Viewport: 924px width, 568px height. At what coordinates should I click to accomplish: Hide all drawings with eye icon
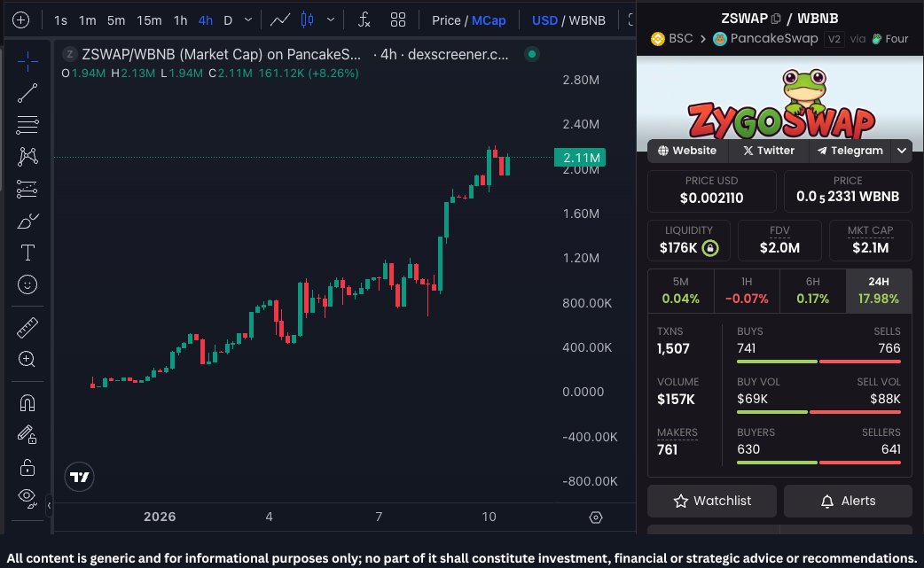(x=27, y=498)
